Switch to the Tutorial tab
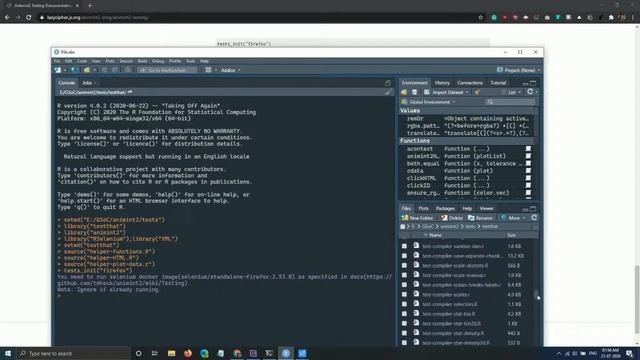The image size is (640, 360). (x=498, y=83)
